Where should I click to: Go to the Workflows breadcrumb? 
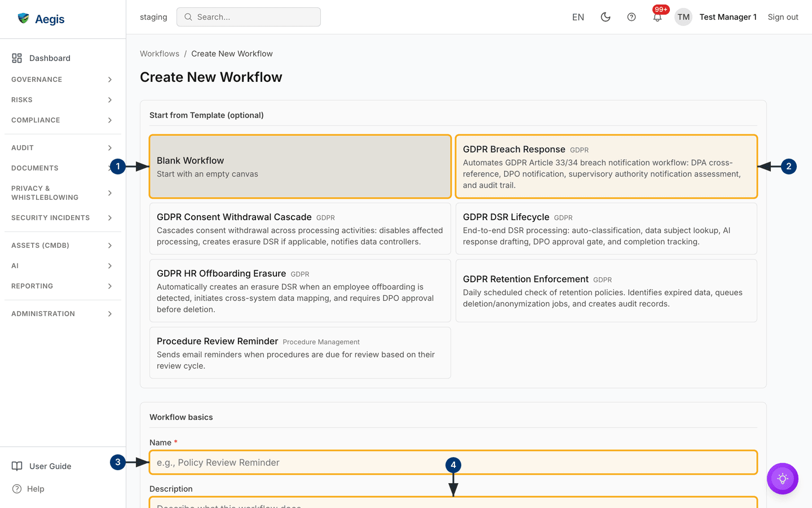click(x=160, y=54)
